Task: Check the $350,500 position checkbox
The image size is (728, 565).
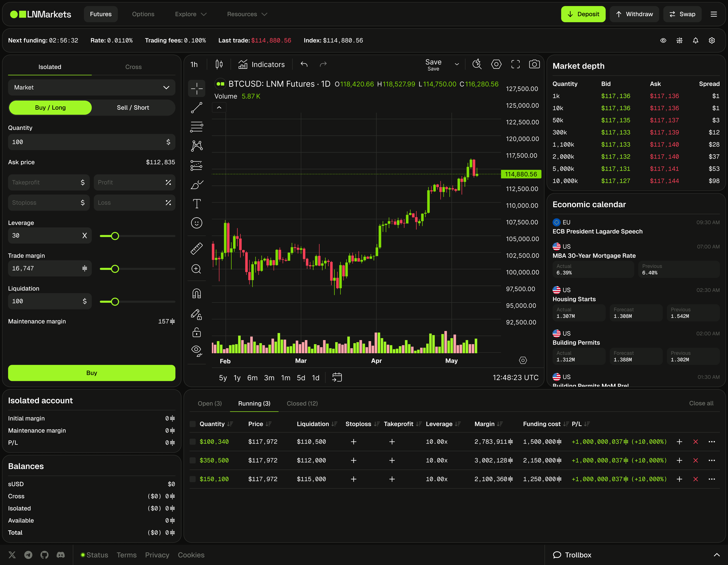Action: (x=193, y=460)
